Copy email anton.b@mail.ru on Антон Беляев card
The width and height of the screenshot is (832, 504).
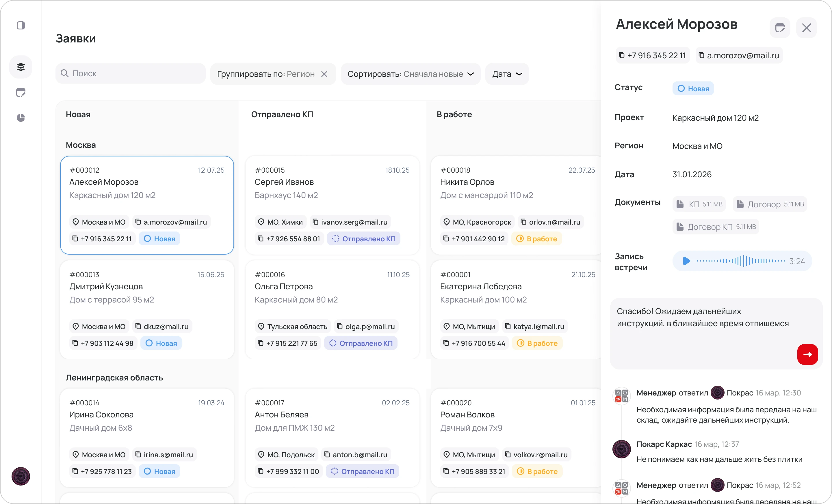click(x=356, y=454)
